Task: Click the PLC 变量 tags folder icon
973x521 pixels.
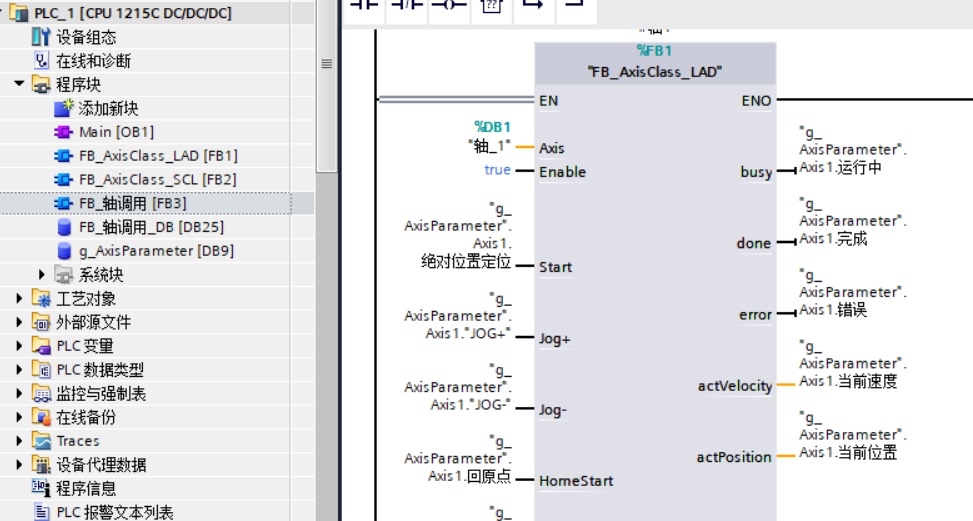Action: 41,345
